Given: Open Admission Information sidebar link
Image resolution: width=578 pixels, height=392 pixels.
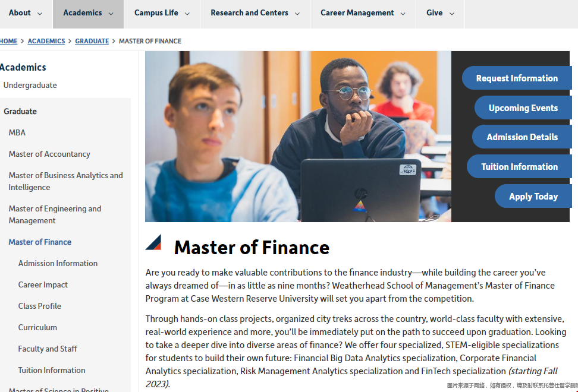Looking at the screenshot, I should pyautogui.click(x=58, y=264).
